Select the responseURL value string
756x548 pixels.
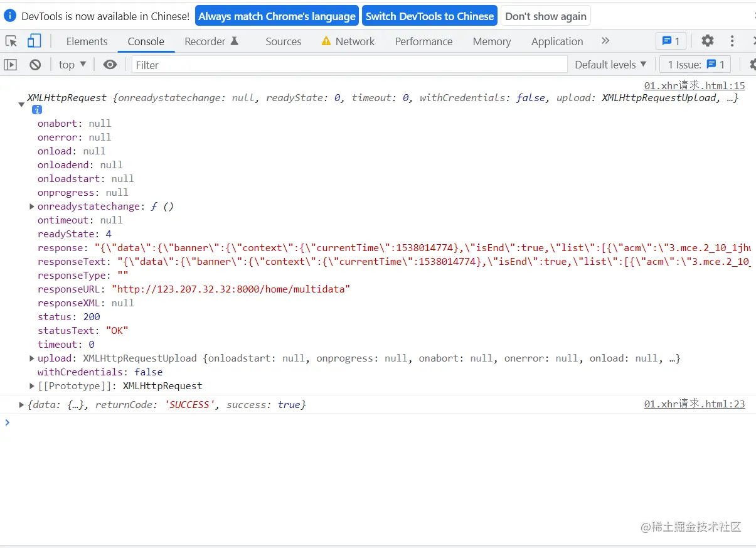(231, 289)
